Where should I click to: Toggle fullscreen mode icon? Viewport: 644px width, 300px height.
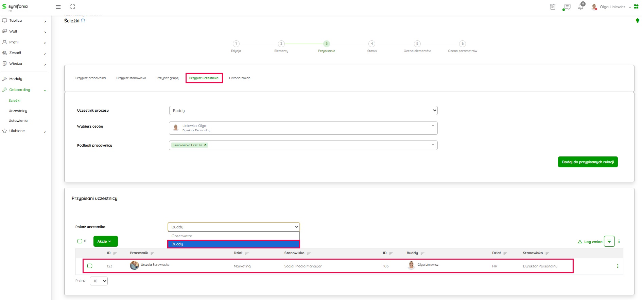[x=73, y=7]
